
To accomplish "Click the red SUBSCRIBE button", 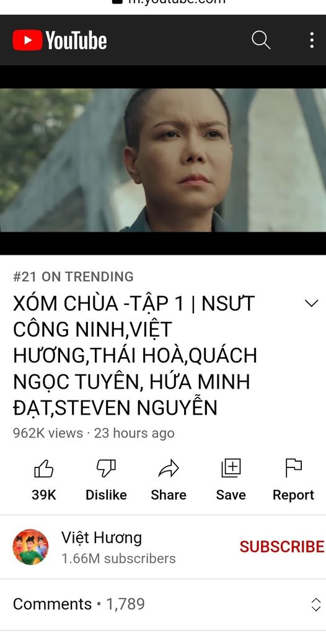I will [x=282, y=547].
